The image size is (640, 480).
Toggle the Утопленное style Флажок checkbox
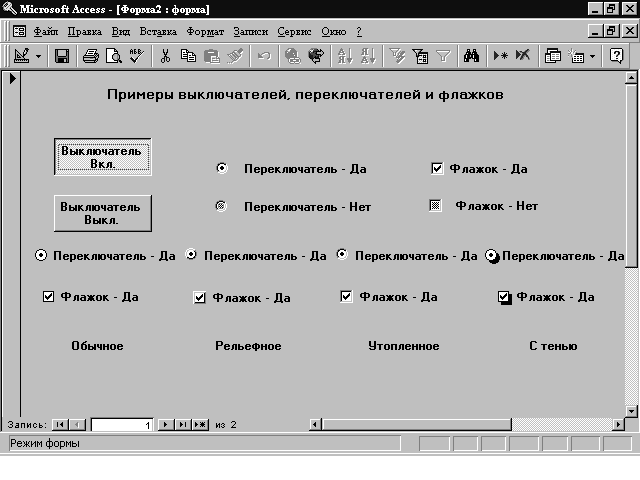point(346,296)
